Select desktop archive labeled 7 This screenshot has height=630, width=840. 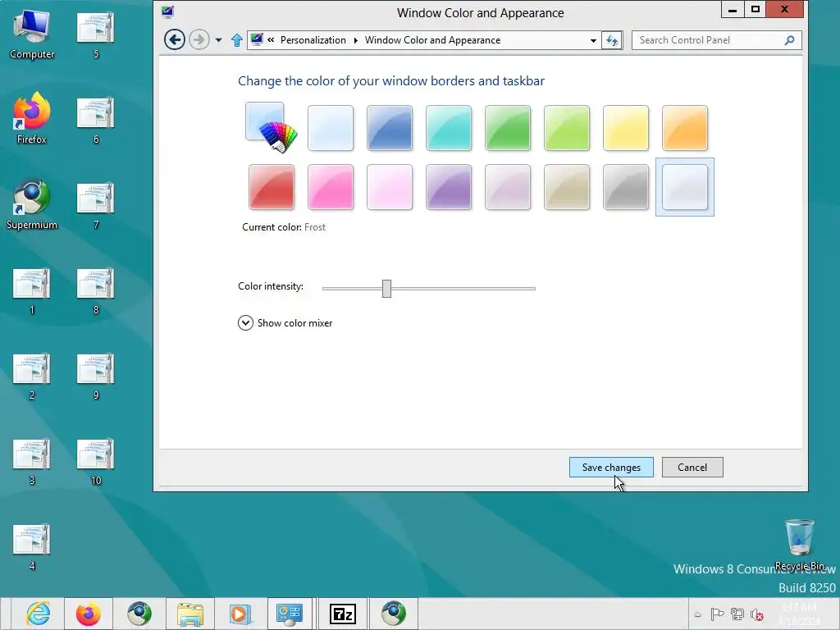pyautogui.click(x=96, y=206)
